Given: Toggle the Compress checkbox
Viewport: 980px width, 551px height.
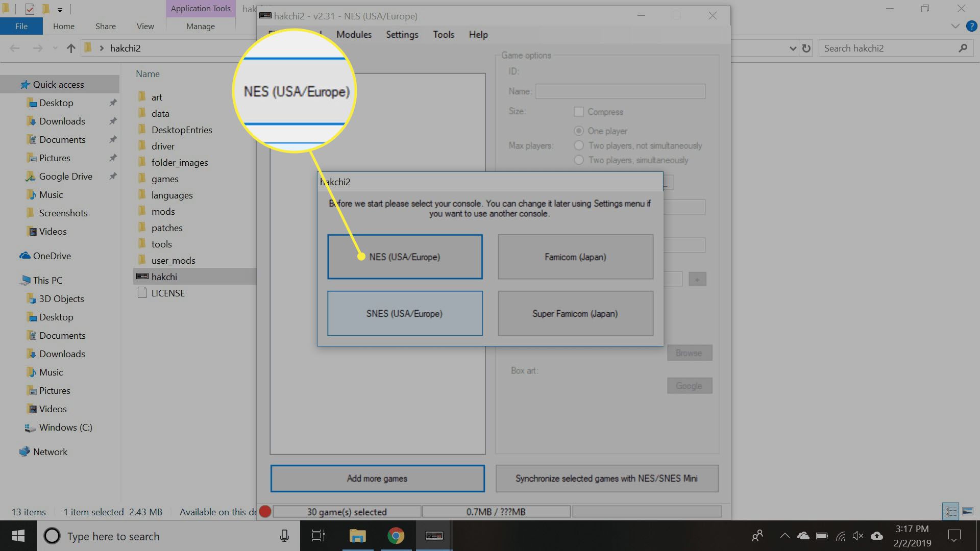Looking at the screenshot, I should 579,112.
